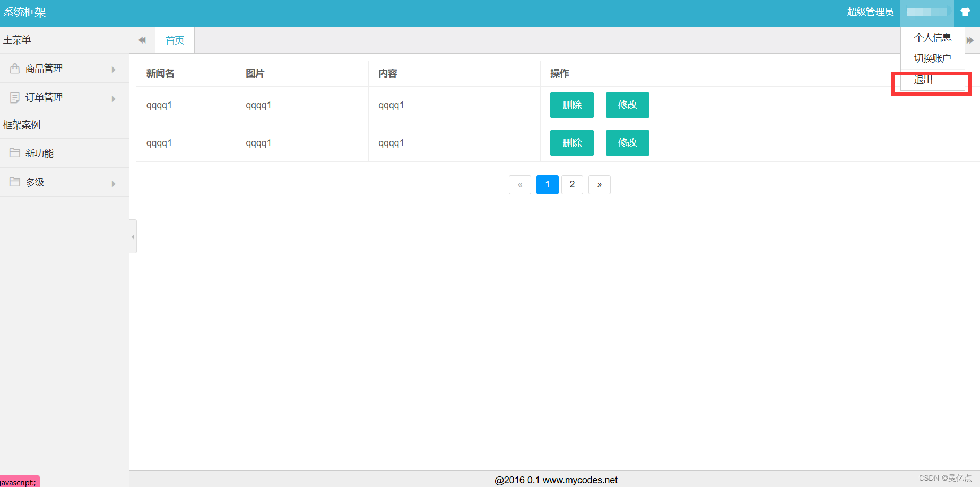980x487 pixels.
Task: Click the folder icon beside 新功能
Action: (15, 153)
